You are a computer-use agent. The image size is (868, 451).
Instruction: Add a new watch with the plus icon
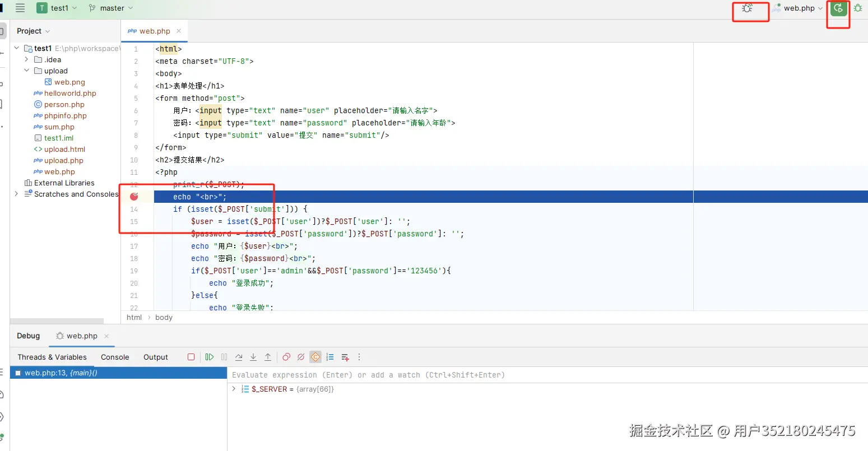point(345,357)
